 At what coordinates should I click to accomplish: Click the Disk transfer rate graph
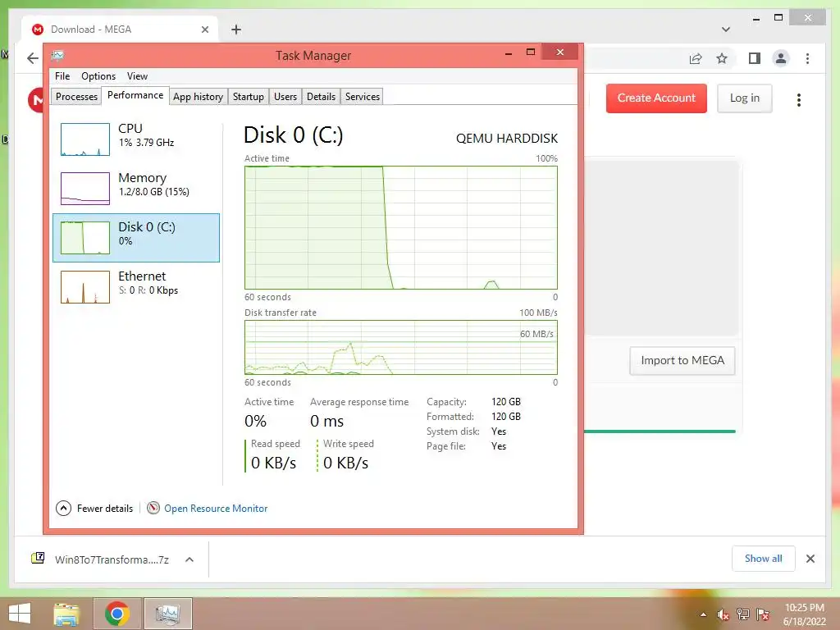400,347
